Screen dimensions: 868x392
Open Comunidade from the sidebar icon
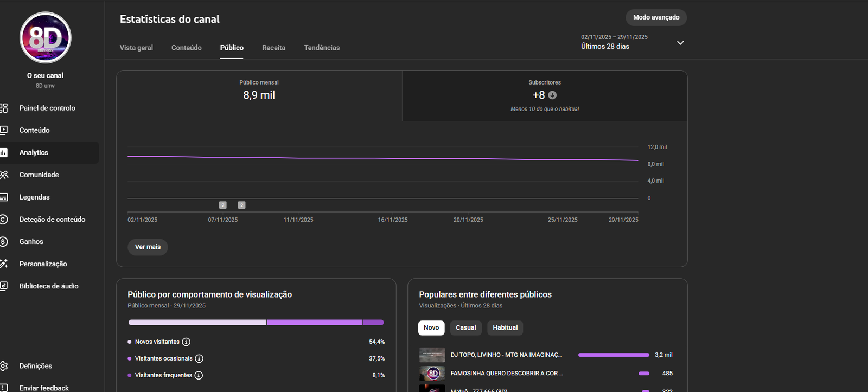4,175
